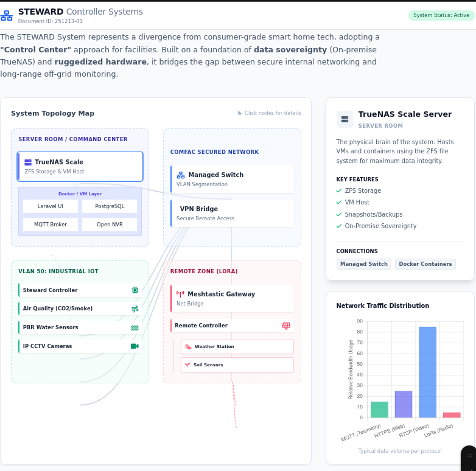Select the VPN Bridge node
Image resolution: width=476 pixels, height=471 pixels.
(232, 213)
